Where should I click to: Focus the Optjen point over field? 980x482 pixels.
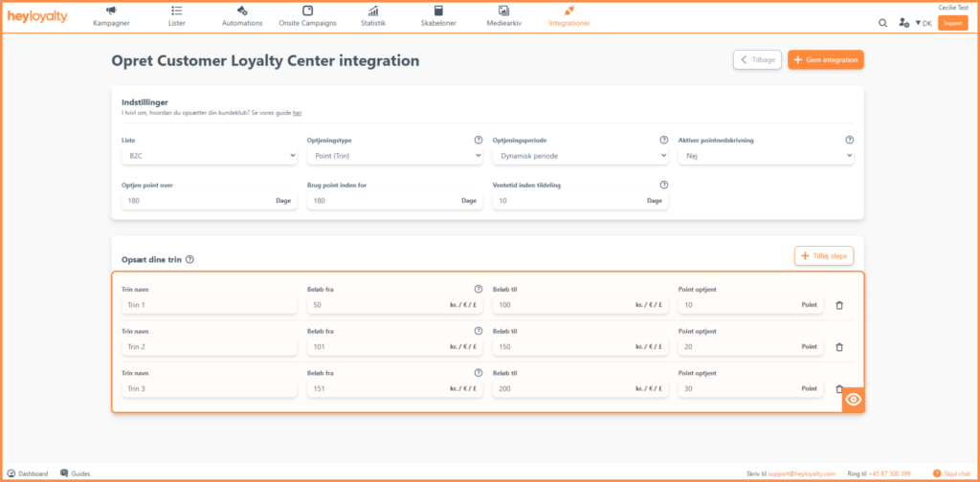coord(210,201)
